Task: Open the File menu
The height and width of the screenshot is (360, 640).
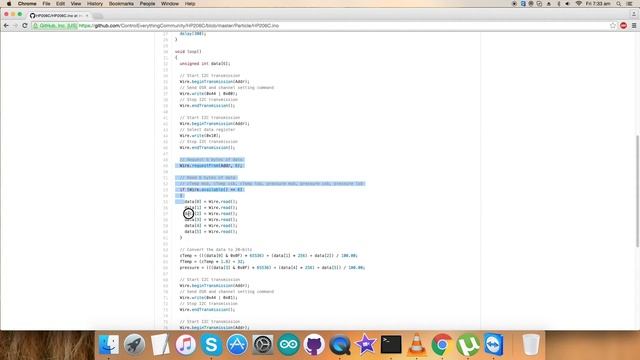Action: pyautogui.click(x=47, y=4)
